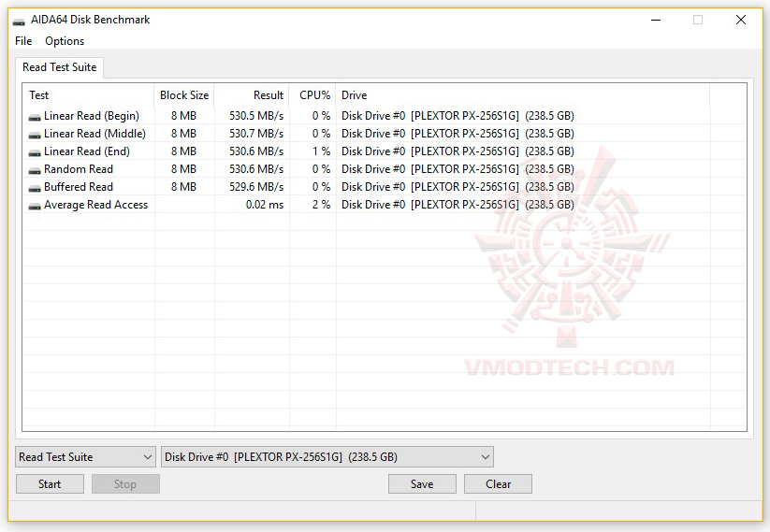Screen dimensions: 770x532
Task: Click the Drive cell in Random Read row
Action: point(458,169)
